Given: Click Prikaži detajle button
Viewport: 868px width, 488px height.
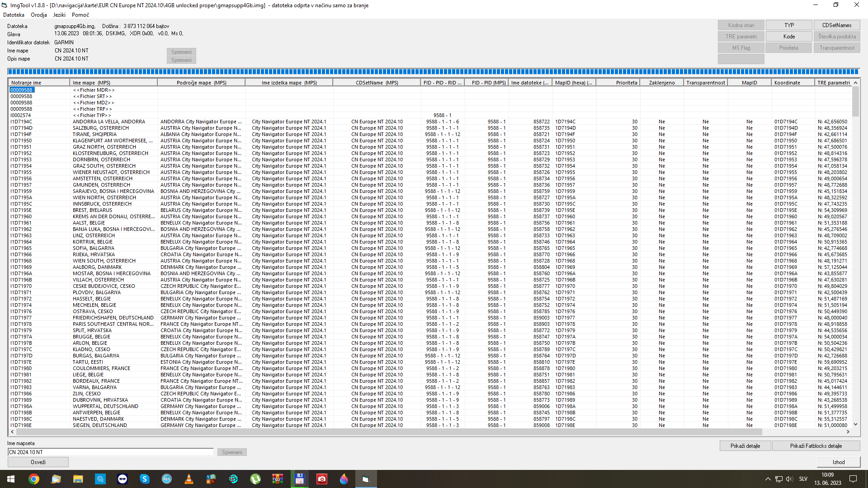Looking at the screenshot, I should (745, 446).
